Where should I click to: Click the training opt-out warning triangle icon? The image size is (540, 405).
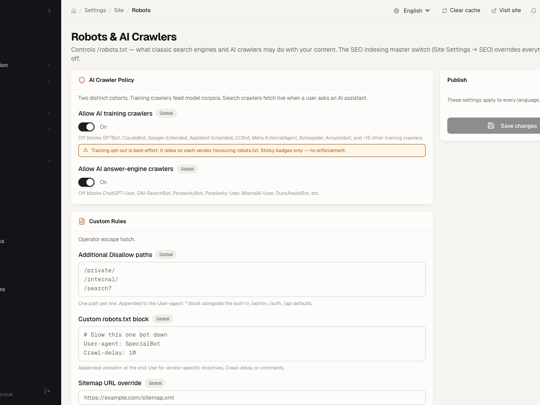click(85, 150)
